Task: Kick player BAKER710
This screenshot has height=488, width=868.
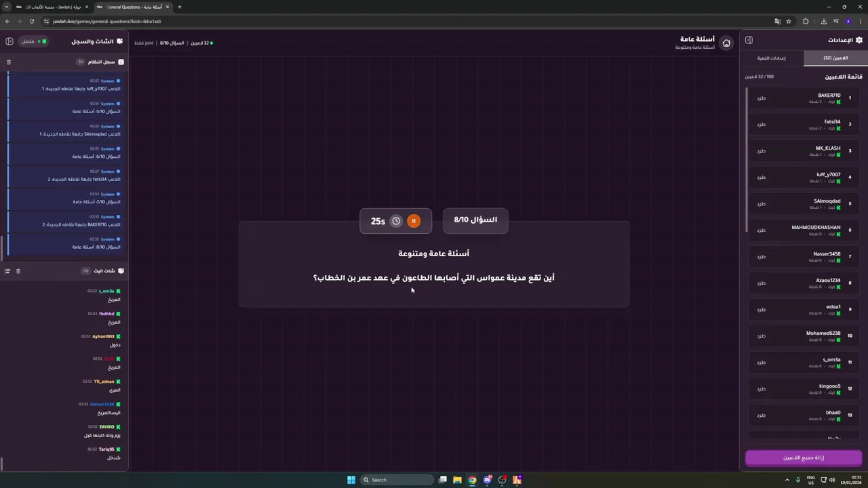Action: [x=761, y=98]
